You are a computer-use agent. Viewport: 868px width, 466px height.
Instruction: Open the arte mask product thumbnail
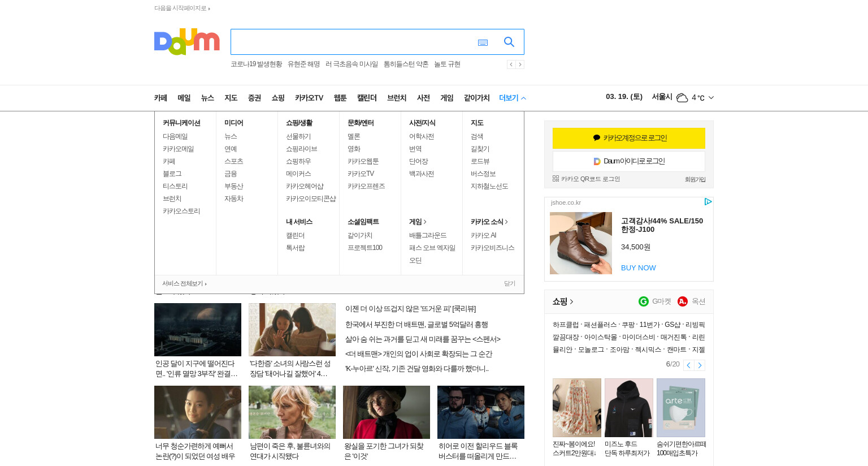[681, 408]
